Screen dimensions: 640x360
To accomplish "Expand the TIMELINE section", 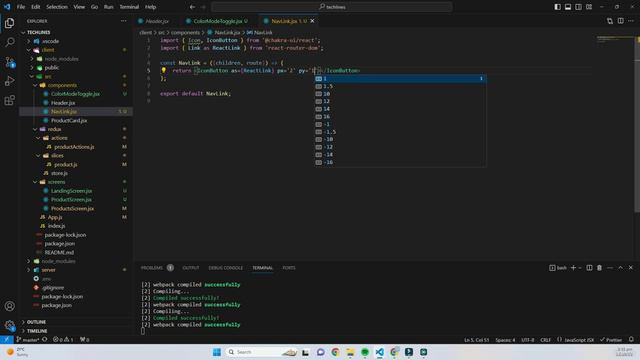I will pyautogui.click(x=37, y=331).
